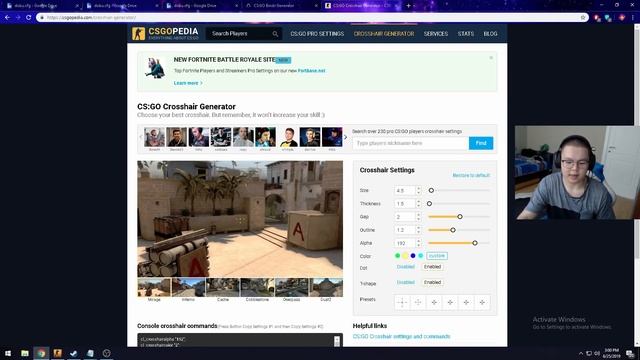Open CS:GO Crosshair settings and commands link
This screenshot has width=640, height=360.
click(x=401, y=337)
